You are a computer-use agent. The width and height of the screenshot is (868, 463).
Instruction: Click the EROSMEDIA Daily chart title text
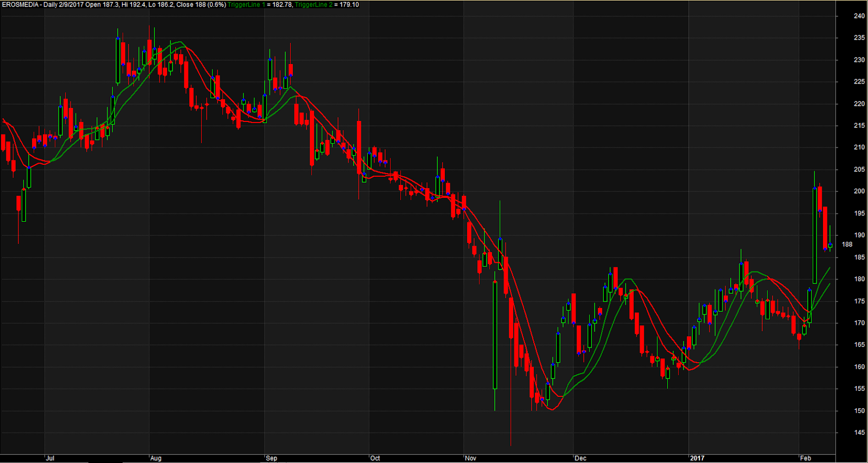click(x=114, y=4)
